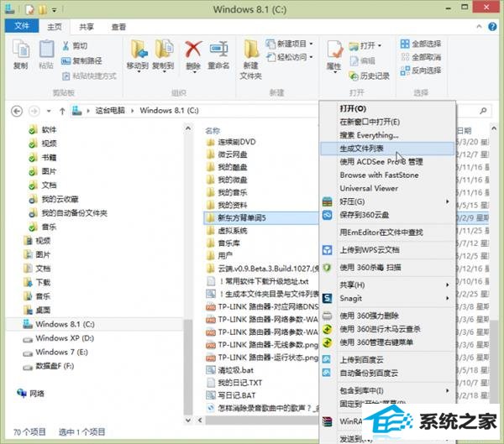504x444 pixels.
Task: Click the 名称 column header
Action: click(213, 130)
